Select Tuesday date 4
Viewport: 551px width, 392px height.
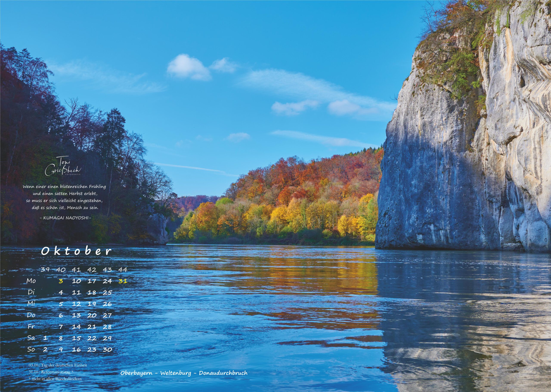[61, 293]
